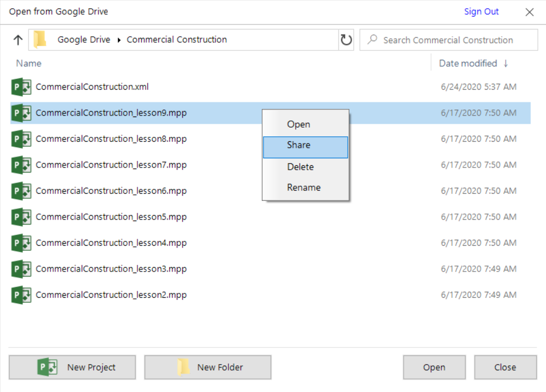Click the folder icon in address bar
The image size is (546, 392).
point(39,39)
